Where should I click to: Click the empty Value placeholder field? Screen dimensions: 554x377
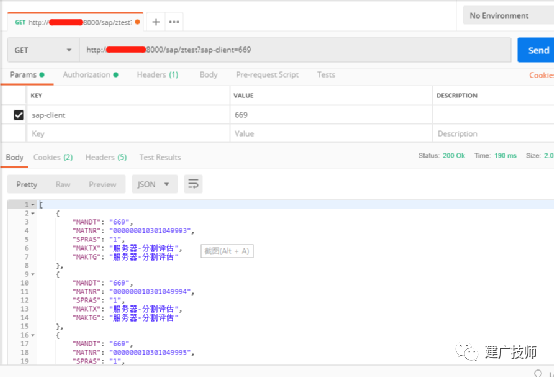[x=331, y=134]
